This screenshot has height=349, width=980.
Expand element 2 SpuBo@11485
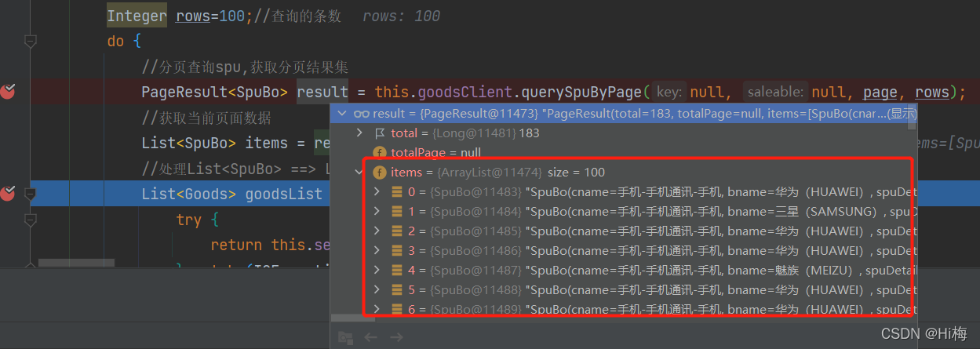click(x=377, y=231)
